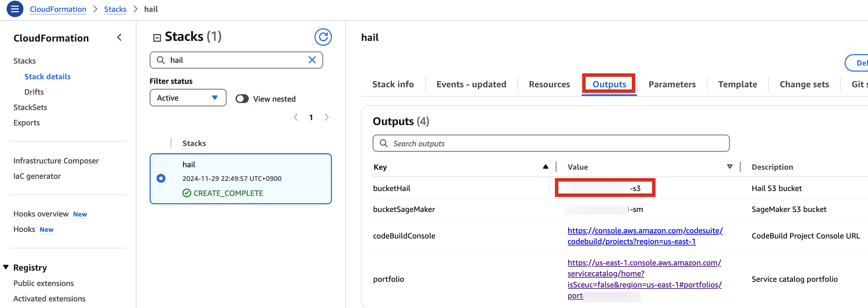Open the codeBuildConsole URL link
The image size is (868, 308).
645,236
